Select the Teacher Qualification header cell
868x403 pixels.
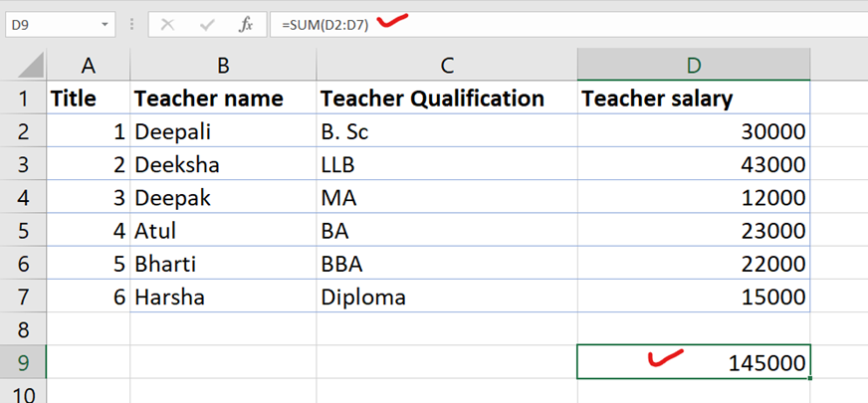pyautogui.click(x=446, y=99)
